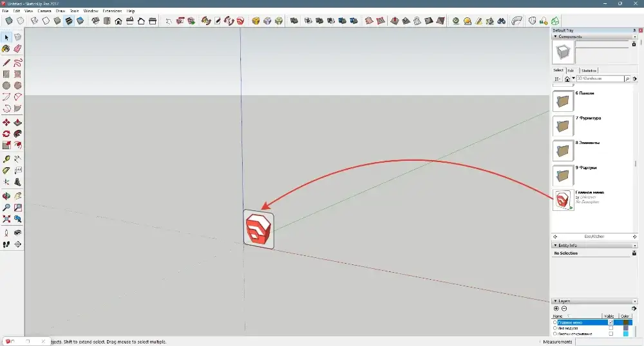
Task: Pick the Follow Me tool
Action: point(17,134)
